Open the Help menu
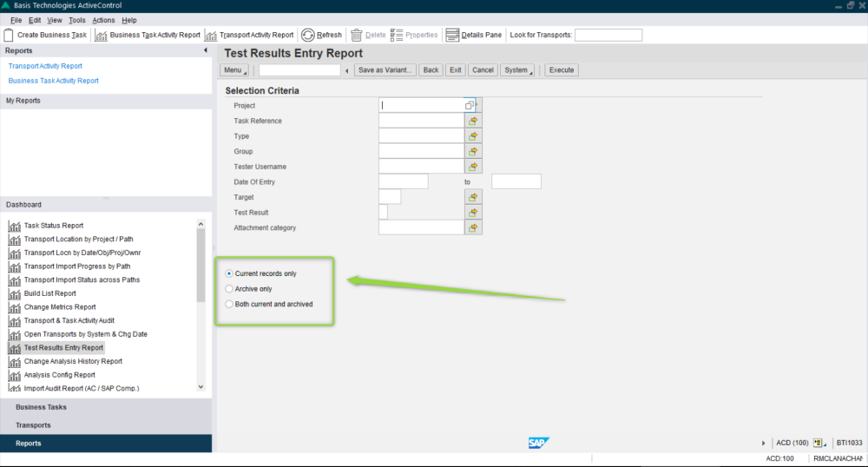The image size is (868, 467). [x=129, y=20]
